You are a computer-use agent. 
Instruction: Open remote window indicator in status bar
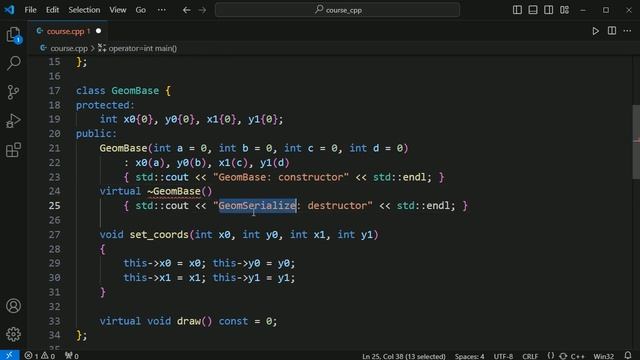point(9,356)
